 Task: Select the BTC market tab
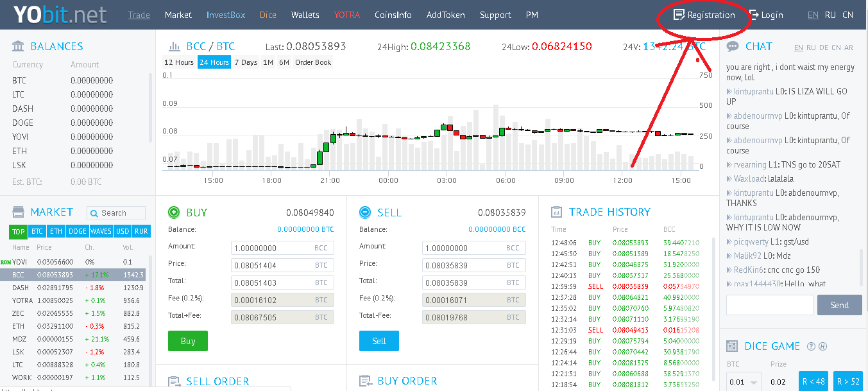click(x=37, y=232)
